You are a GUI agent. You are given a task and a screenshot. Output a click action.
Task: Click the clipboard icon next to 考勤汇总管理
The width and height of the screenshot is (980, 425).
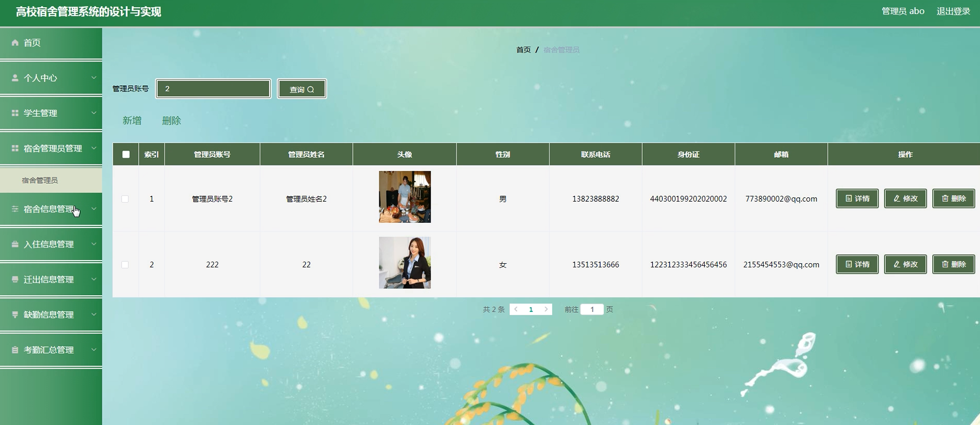pyautogui.click(x=15, y=350)
